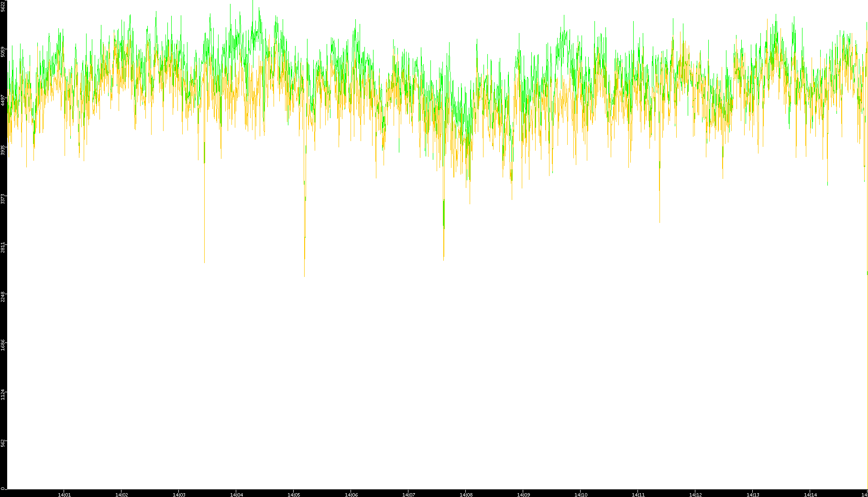Click the 14:01 time axis label
Image resolution: width=868 pixels, height=497 pixels.
pyautogui.click(x=64, y=495)
